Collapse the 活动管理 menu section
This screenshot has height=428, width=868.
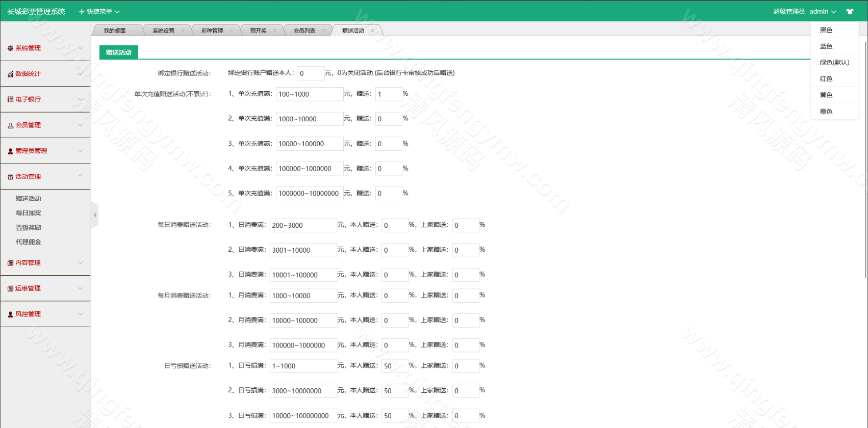(80, 176)
